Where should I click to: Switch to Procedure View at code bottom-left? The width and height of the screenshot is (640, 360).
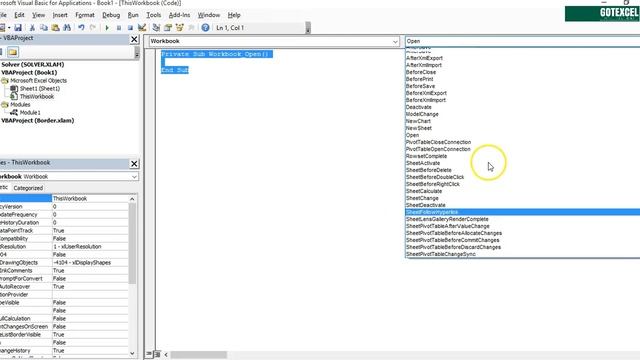tap(149, 354)
